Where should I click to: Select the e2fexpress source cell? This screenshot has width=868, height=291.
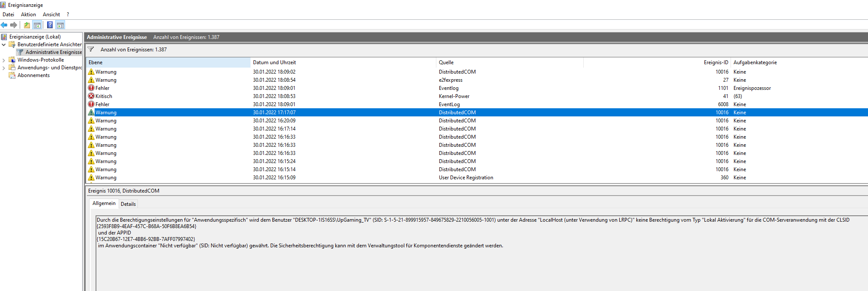coord(450,80)
